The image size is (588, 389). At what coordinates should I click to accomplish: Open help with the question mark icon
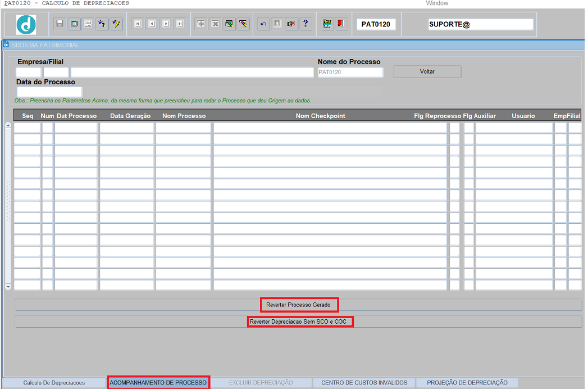[x=306, y=24]
